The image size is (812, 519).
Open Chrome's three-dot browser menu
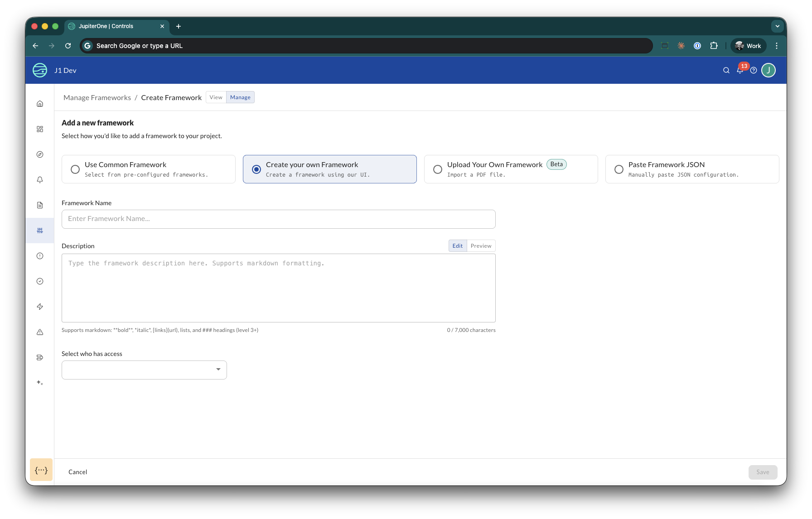tap(776, 45)
